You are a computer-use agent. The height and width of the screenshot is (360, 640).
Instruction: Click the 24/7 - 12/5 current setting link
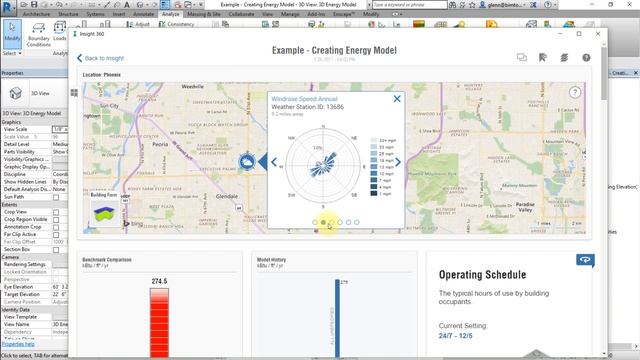(x=456, y=336)
